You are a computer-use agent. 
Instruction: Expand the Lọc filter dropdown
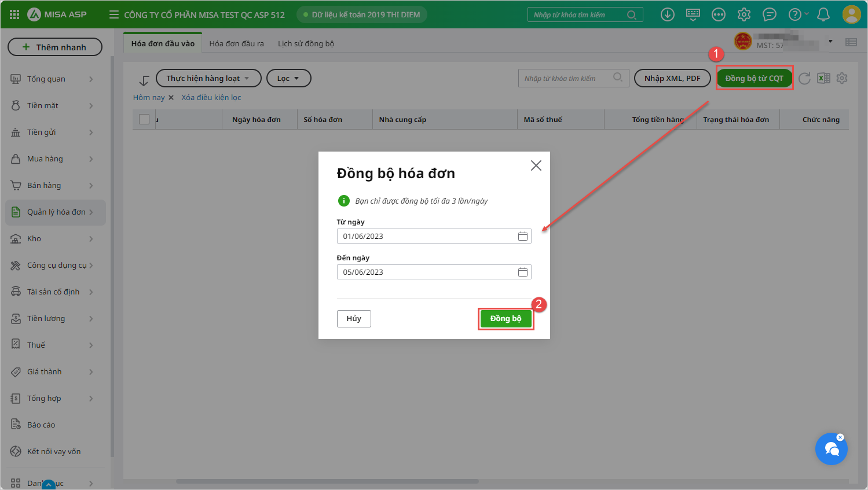coord(288,78)
